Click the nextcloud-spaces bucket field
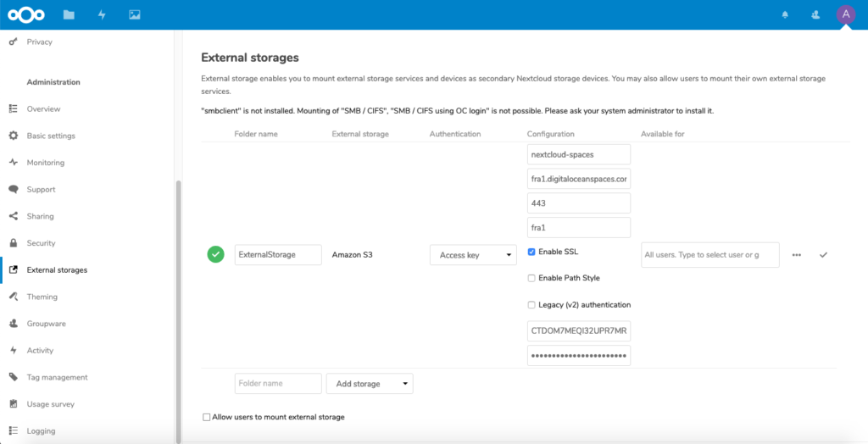 tap(579, 154)
